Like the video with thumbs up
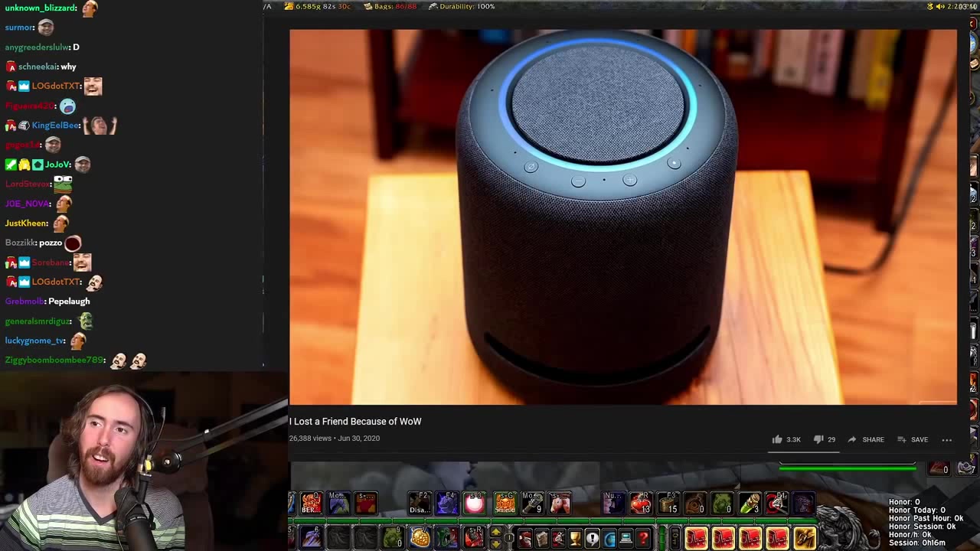Screen dimensions: 980x551 click(777, 439)
